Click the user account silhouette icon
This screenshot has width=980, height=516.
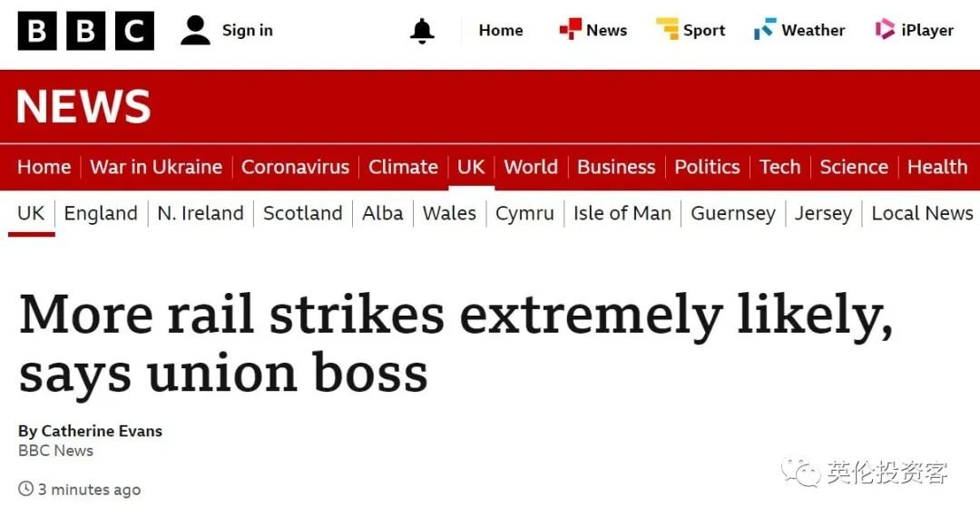(196, 30)
